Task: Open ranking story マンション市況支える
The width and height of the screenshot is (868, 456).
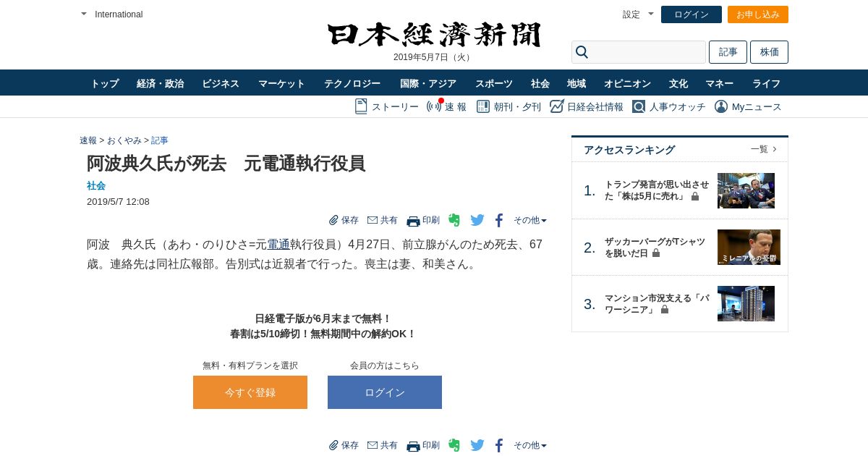Action: coord(657,303)
